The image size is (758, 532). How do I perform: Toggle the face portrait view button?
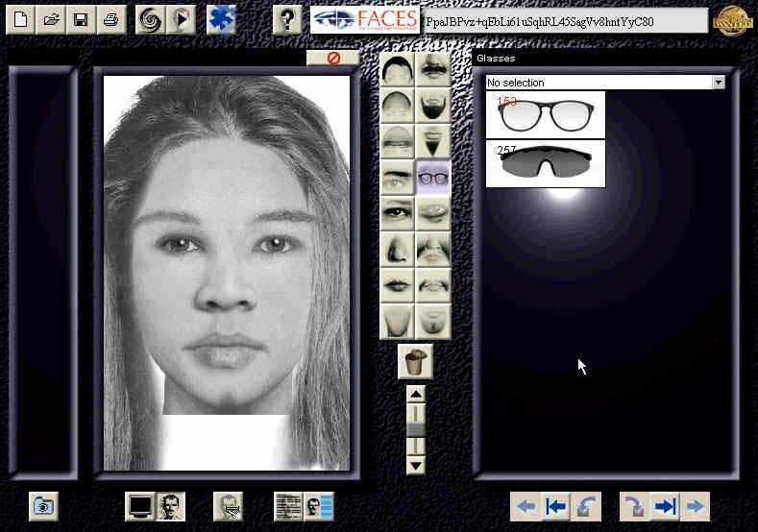tap(171, 505)
